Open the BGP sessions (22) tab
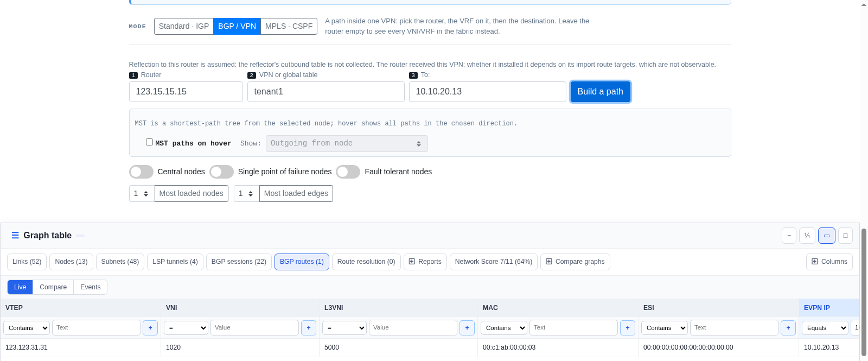The height and width of the screenshot is (361, 868). [x=239, y=262]
